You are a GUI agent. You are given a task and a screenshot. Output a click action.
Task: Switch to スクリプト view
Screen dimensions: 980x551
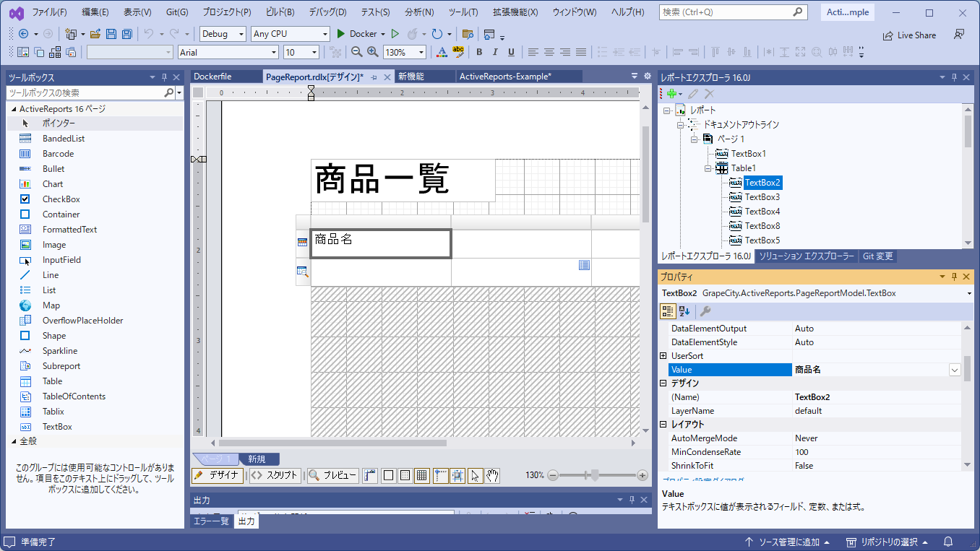[275, 475]
